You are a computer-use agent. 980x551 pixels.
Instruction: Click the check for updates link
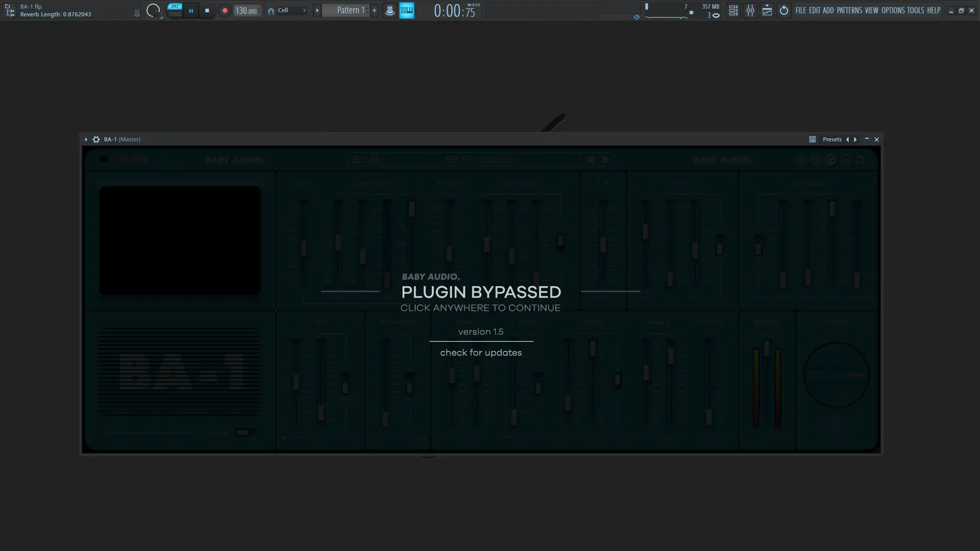tap(481, 353)
